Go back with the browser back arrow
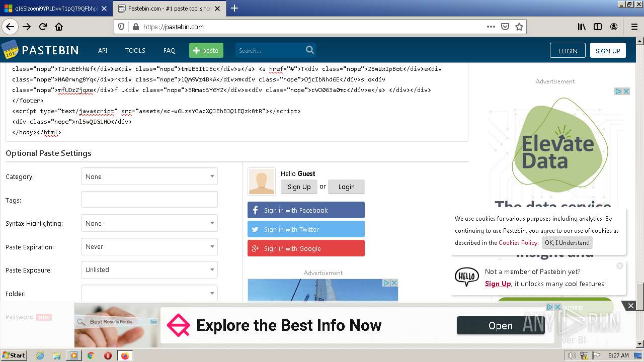The width and height of the screenshot is (644, 362). [x=10, y=27]
